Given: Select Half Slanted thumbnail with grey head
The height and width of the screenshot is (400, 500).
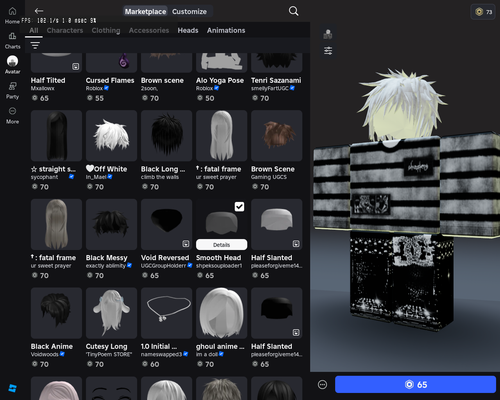Looking at the screenshot, I should 277,224.
